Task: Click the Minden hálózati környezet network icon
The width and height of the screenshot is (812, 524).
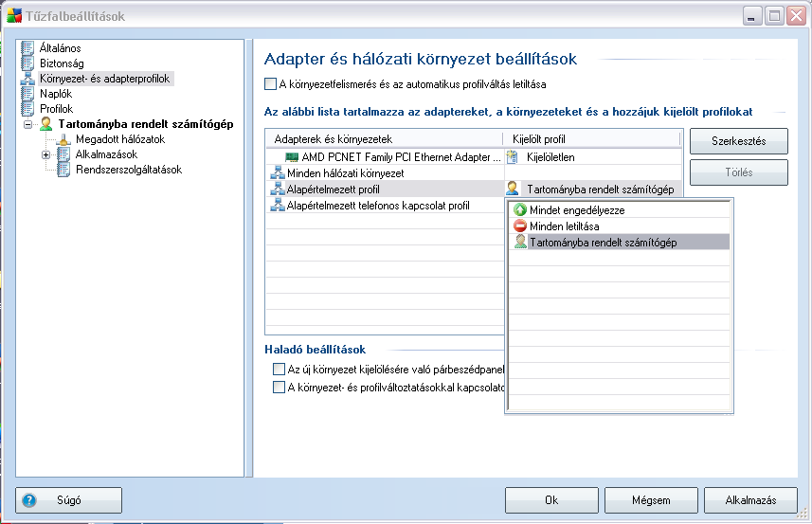Action: tap(278, 173)
